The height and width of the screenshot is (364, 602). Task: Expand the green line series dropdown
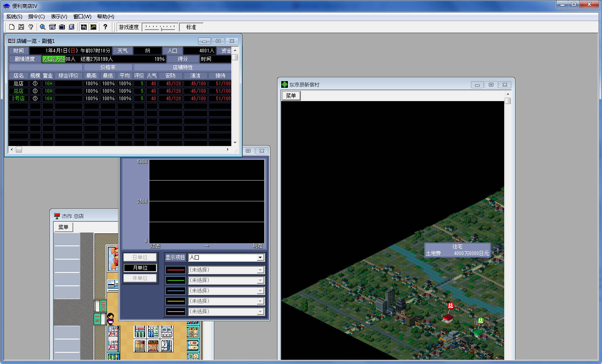pyautogui.click(x=226, y=280)
